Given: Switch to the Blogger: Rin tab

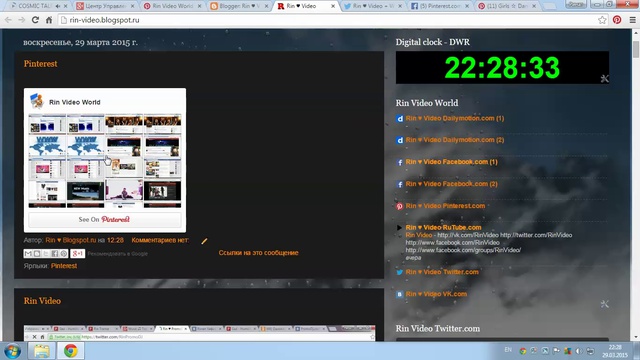Looking at the screenshot, I should click(238, 6).
